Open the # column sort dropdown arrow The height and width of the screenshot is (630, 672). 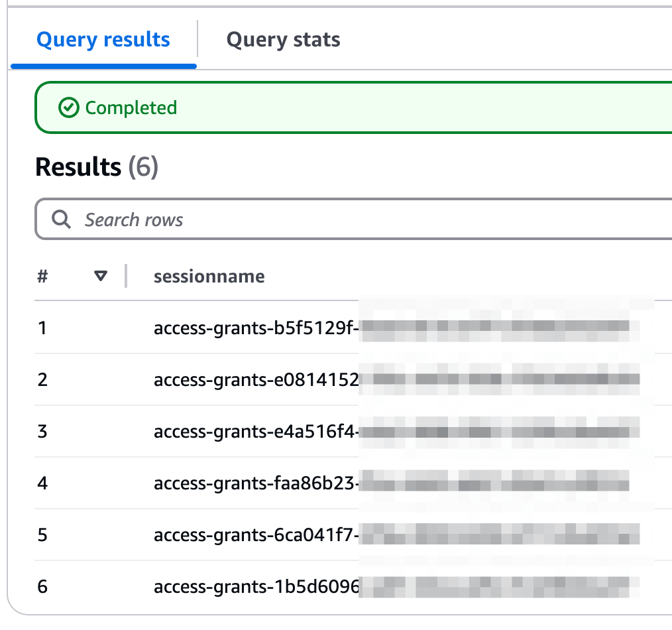(101, 276)
